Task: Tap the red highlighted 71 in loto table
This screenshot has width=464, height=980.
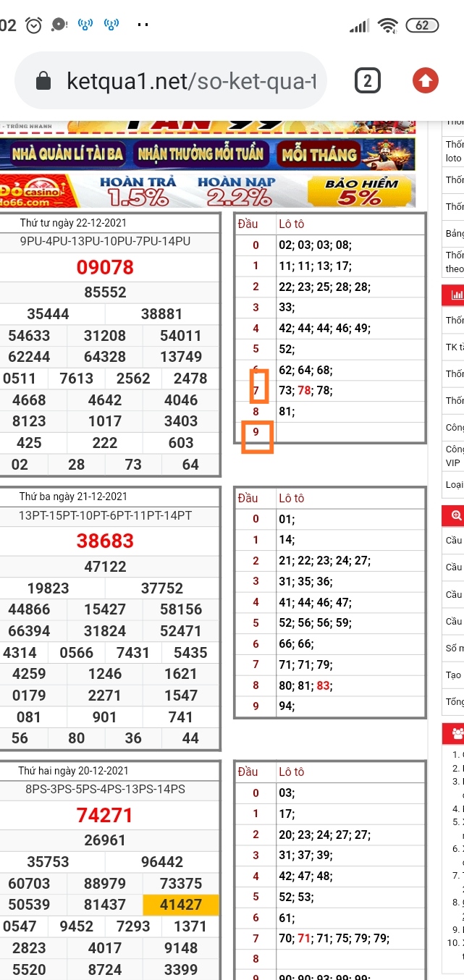Action: [304, 938]
